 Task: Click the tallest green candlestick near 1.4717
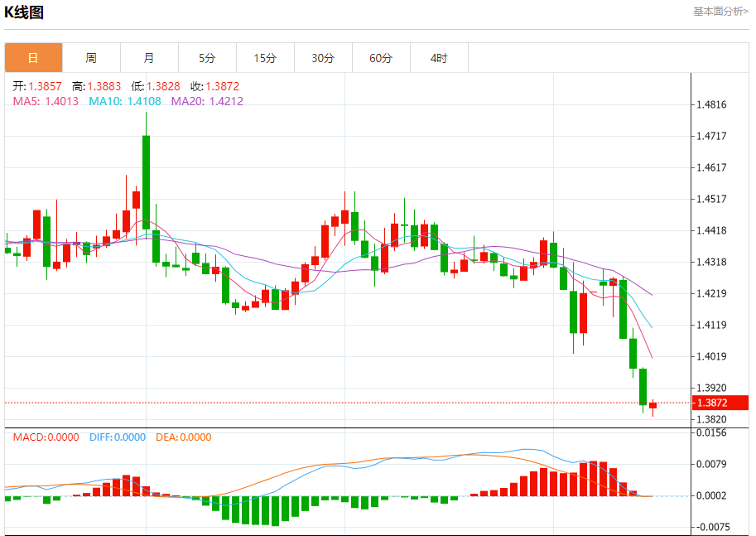click(146, 182)
